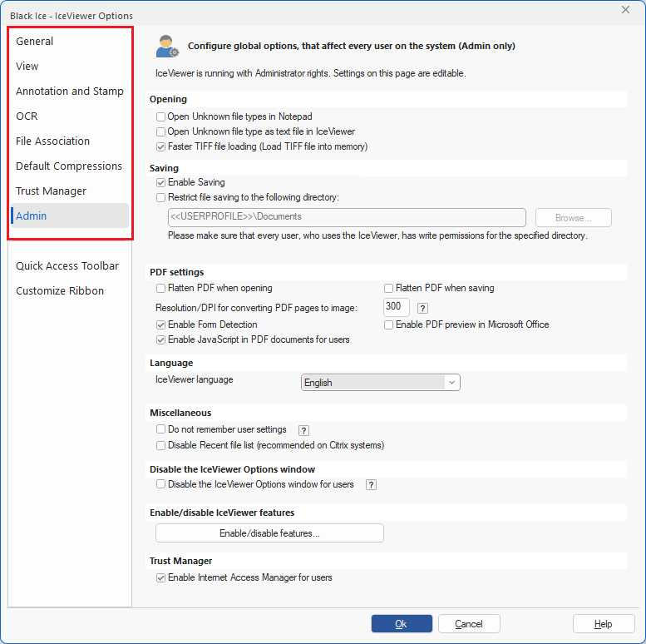Click help icon next to Do not remember user settings

point(303,430)
